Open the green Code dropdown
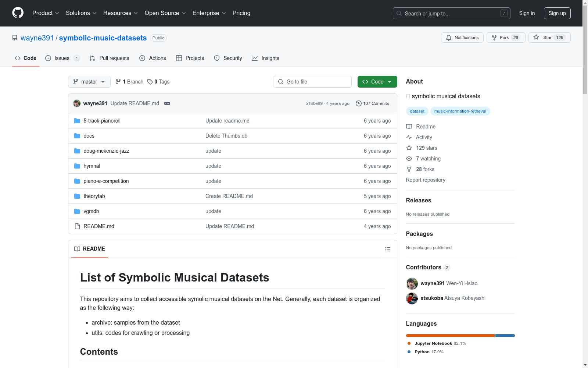588x368 pixels. coord(377,82)
